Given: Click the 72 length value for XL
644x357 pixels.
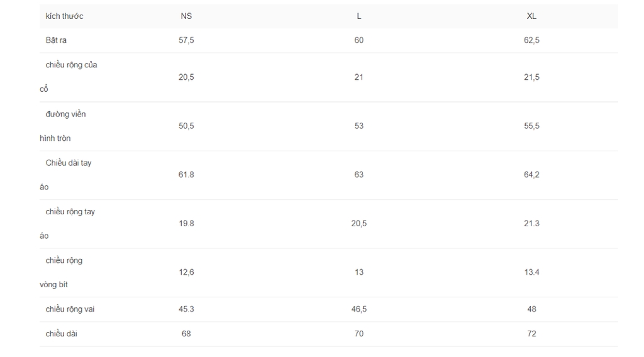Looking at the screenshot, I should 531,334.
